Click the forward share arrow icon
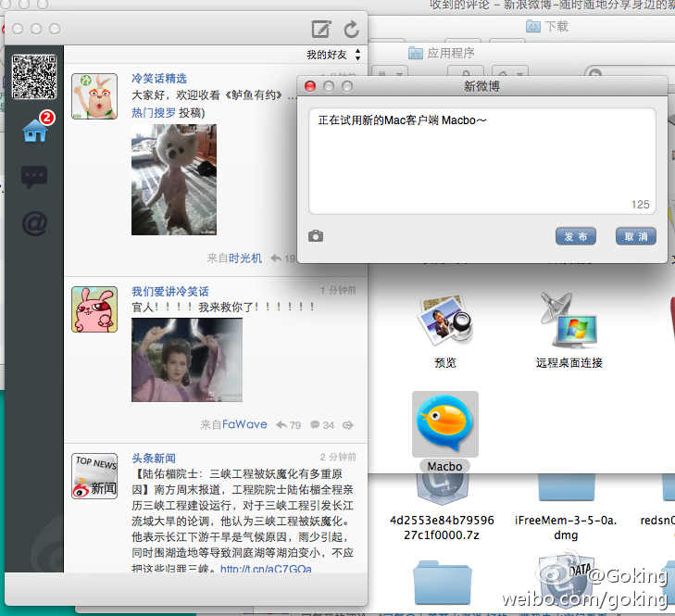This screenshot has height=616, width=675. click(348, 425)
